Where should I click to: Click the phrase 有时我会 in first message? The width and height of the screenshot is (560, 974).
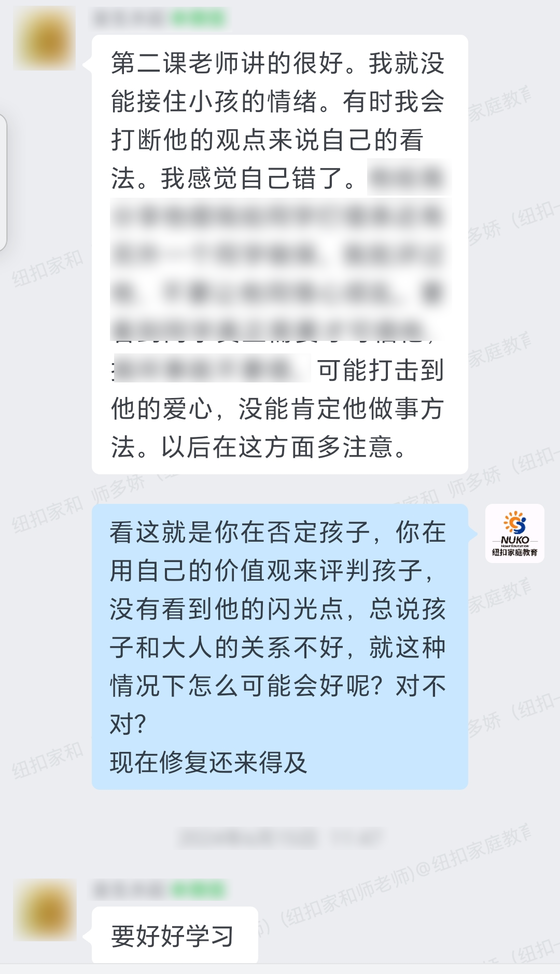point(393,102)
